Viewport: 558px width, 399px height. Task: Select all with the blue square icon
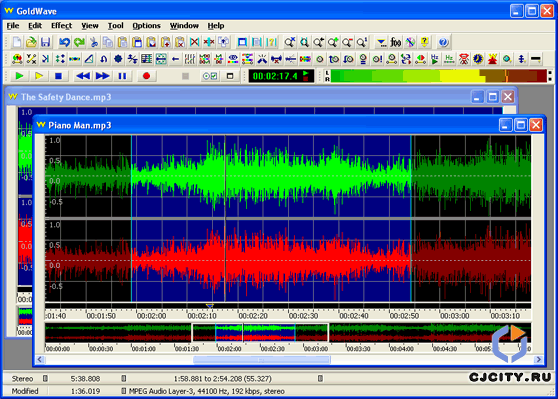pyautogui.click(x=242, y=42)
